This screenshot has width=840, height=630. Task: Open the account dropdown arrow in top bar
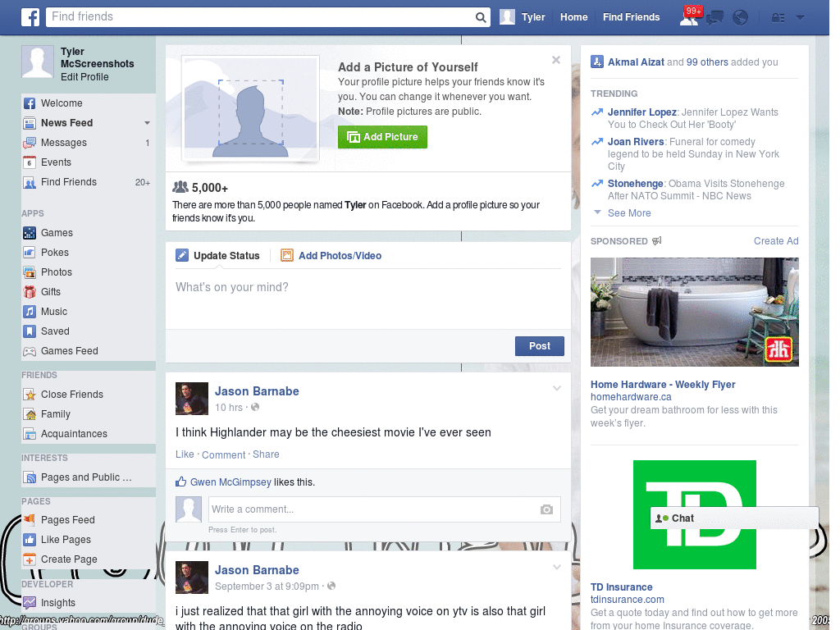(800, 18)
